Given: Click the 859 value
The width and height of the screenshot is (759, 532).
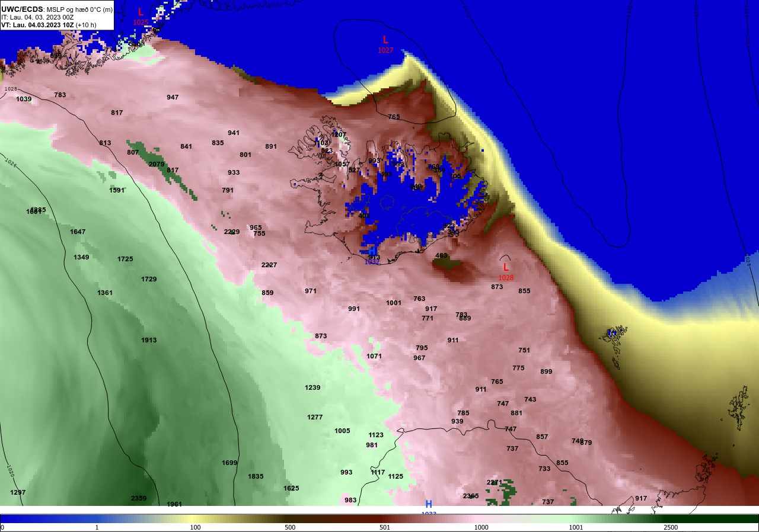Looking at the screenshot, I should (x=267, y=293).
